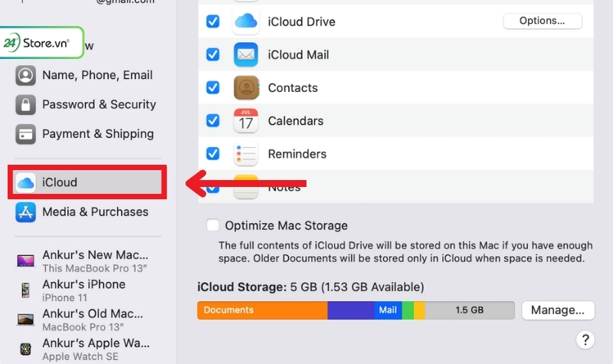The height and width of the screenshot is (364, 613).
Task: Click the Name, Phone, Email person icon
Action: 25,75
